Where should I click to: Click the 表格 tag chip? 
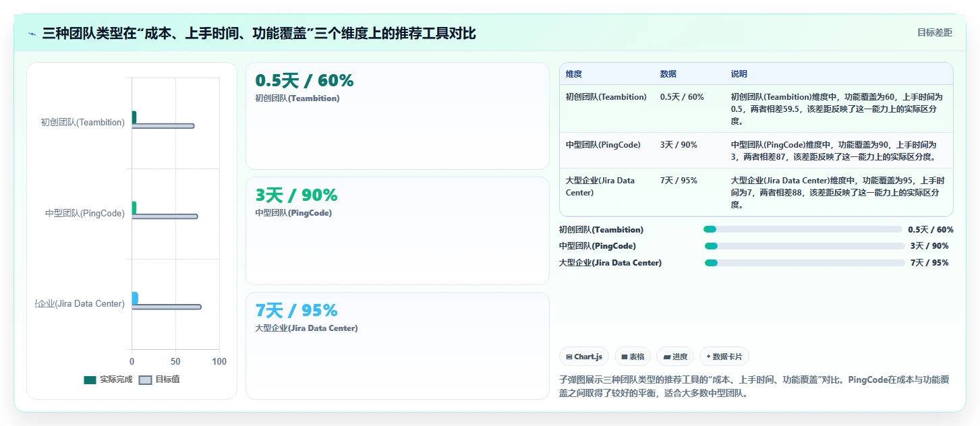633,357
